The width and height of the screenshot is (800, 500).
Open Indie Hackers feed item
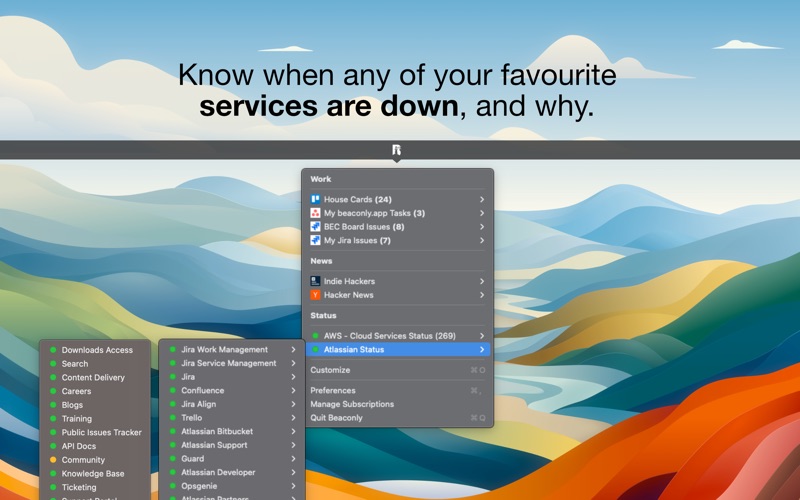(398, 281)
